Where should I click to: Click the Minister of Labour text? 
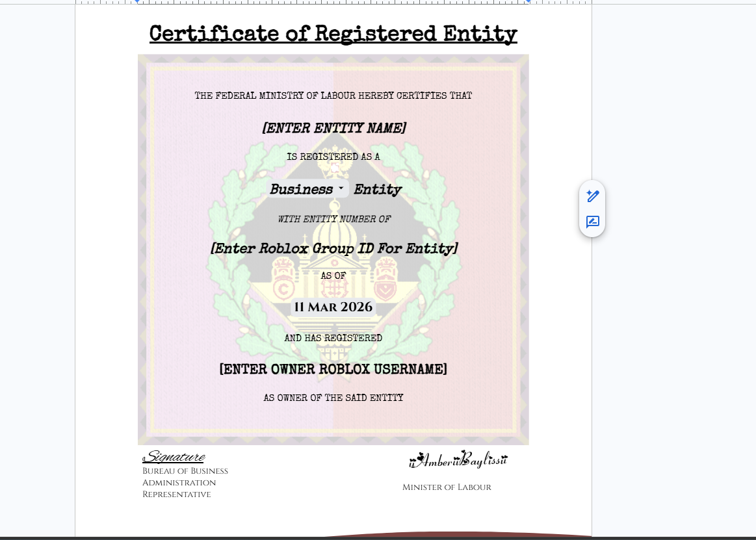tap(447, 487)
